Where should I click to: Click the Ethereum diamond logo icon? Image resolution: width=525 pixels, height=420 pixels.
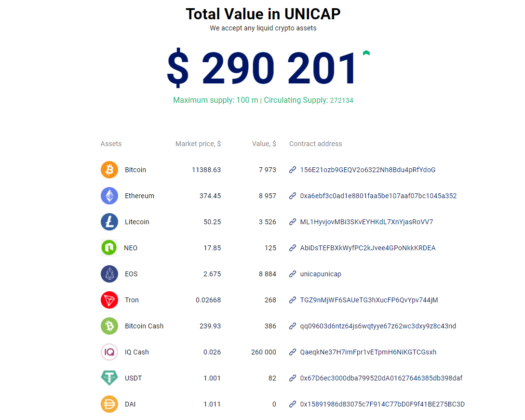tap(109, 196)
